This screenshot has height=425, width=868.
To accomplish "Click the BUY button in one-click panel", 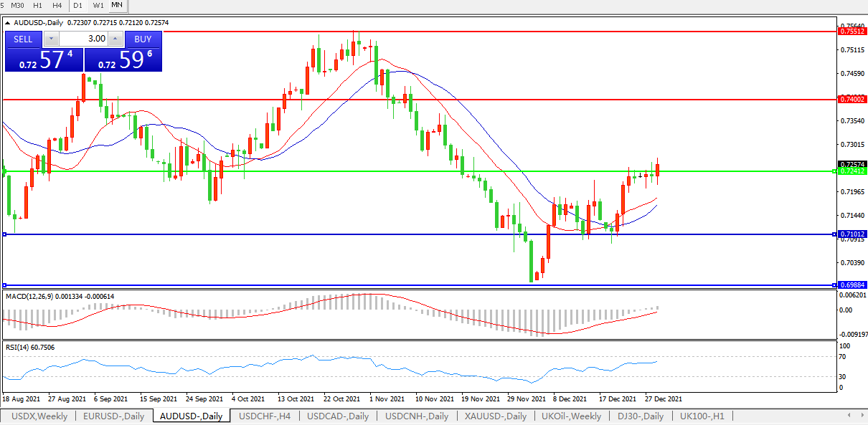I will 143,39.
